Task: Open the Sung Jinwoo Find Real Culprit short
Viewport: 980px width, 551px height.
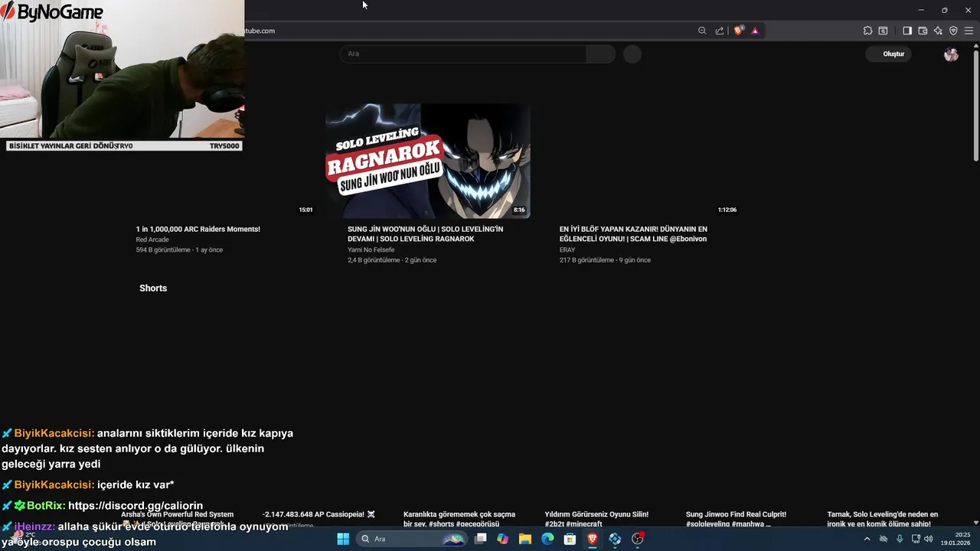Action: [736, 519]
